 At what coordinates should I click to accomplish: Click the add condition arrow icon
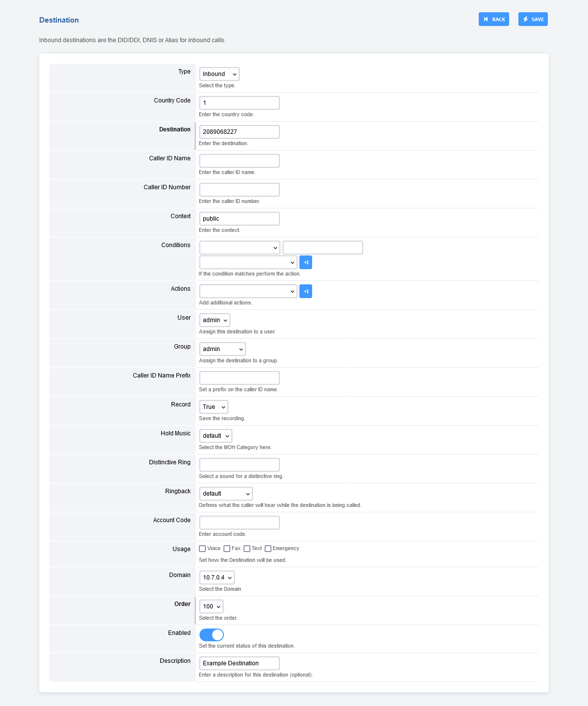[x=305, y=262]
